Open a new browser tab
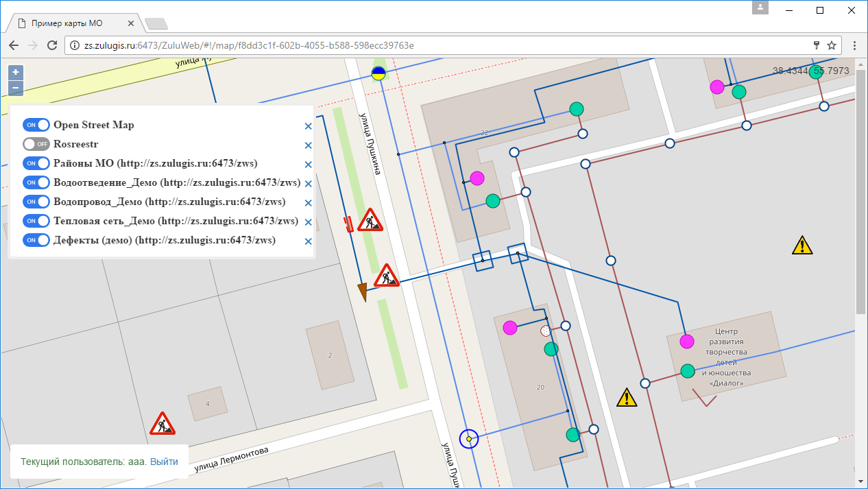The image size is (868, 489). pos(156,24)
